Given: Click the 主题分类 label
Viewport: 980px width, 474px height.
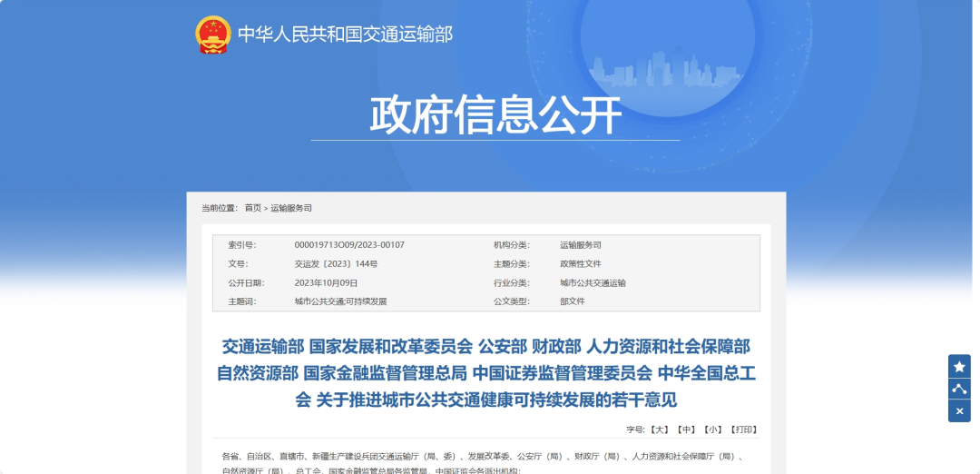Looking at the screenshot, I should point(511,264).
